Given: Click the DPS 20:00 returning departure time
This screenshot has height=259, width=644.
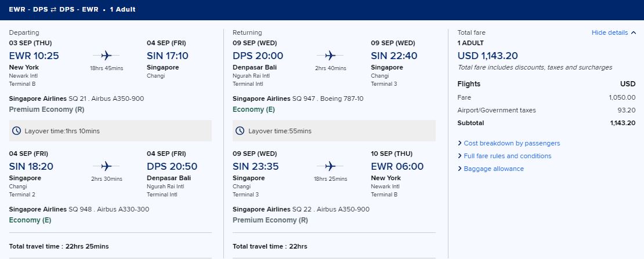Looking at the screenshot, I should pos(258,56).
